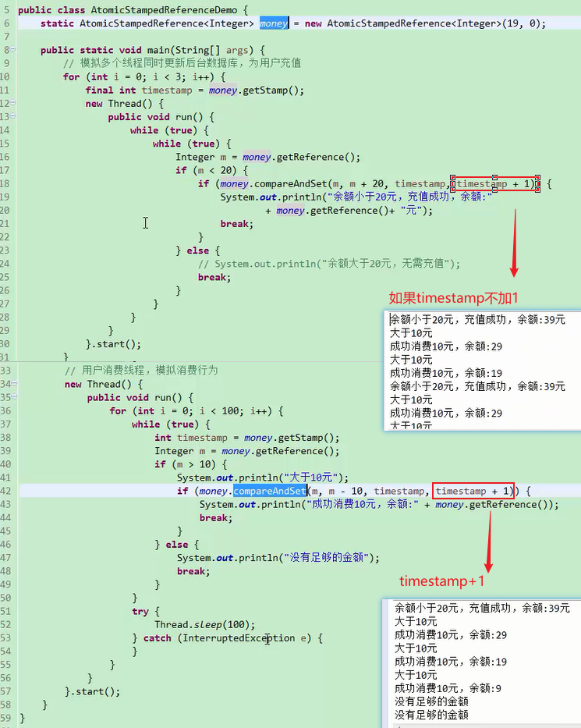Click the class name AtomicStampedReferenceDemo
This screenshot has width=581, height=728.
click(161, 10)
